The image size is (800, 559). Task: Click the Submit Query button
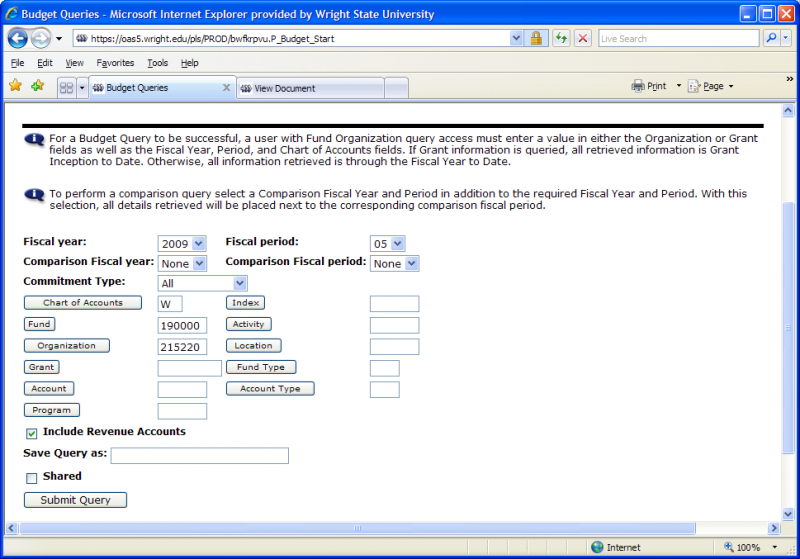coord(75,500)
